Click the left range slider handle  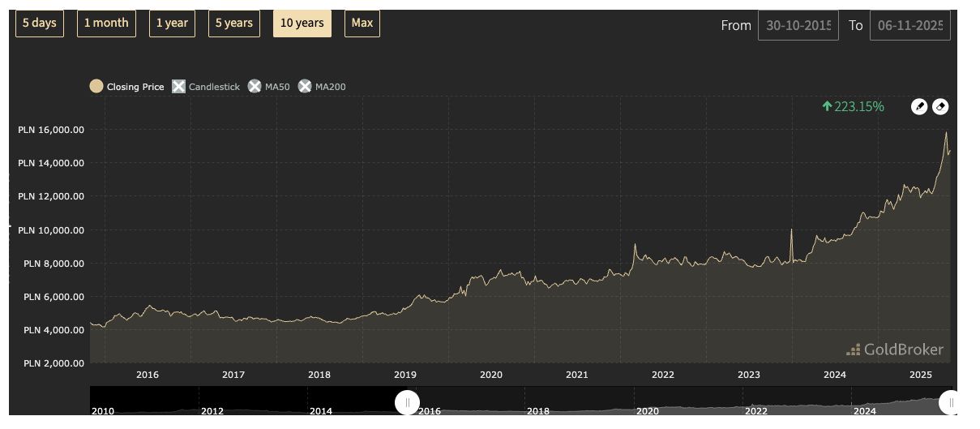[407, 402]
